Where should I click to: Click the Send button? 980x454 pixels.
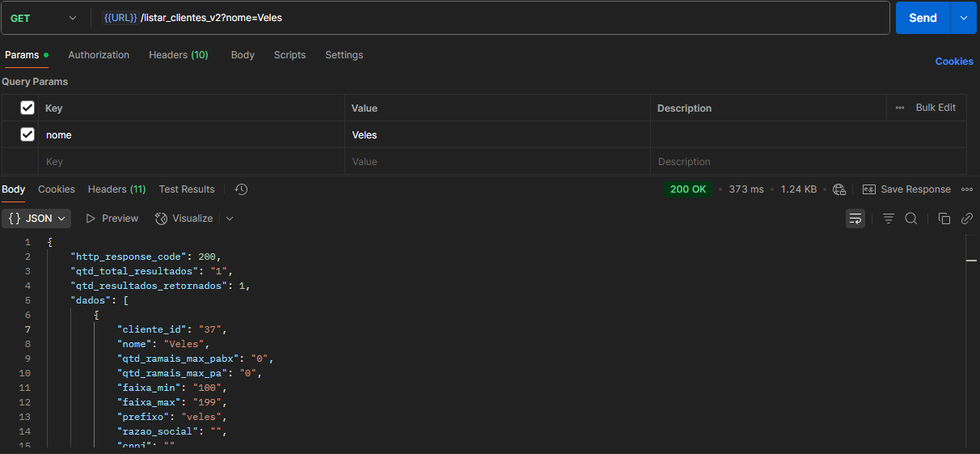coord(923,18)
